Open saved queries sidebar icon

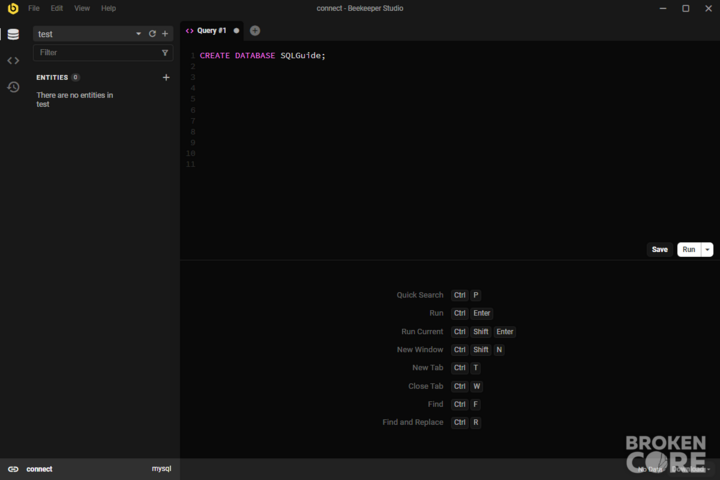coord(13,61)
